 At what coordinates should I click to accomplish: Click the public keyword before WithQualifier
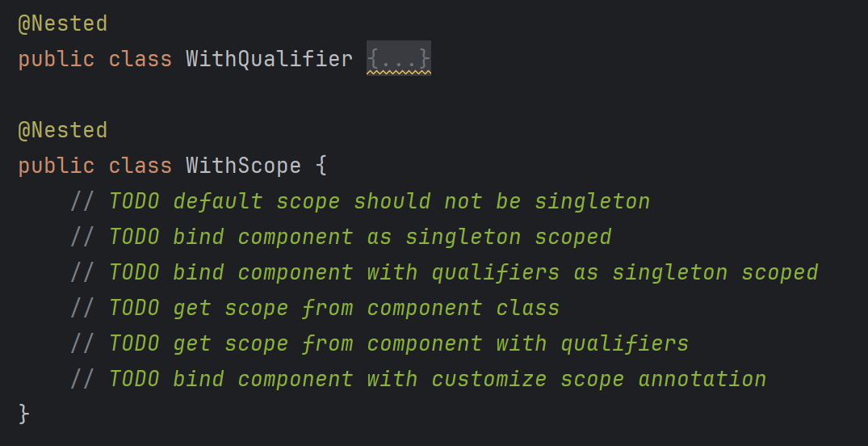[56, 59]
